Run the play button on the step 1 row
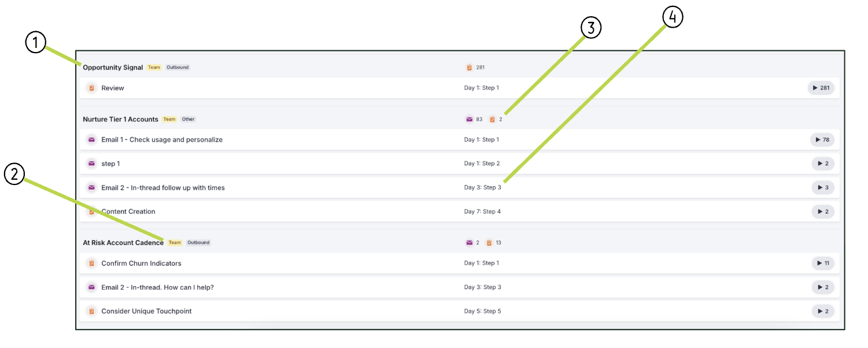 pos(823,164)
